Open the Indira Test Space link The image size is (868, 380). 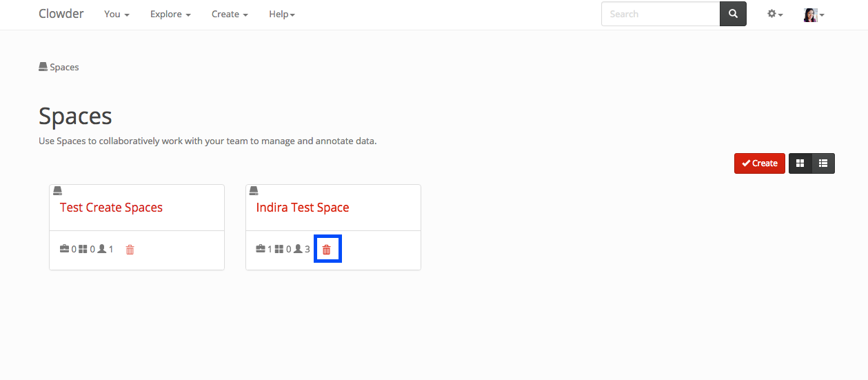[x=303, y=208]
